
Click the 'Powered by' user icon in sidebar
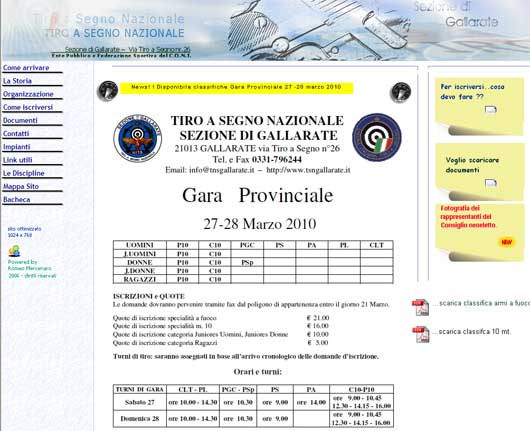tap(15, 251)
